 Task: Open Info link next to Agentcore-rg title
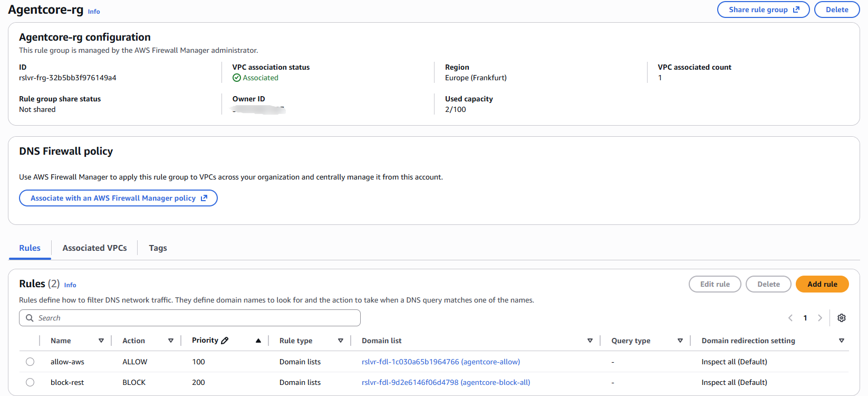(x=94, y=12)
